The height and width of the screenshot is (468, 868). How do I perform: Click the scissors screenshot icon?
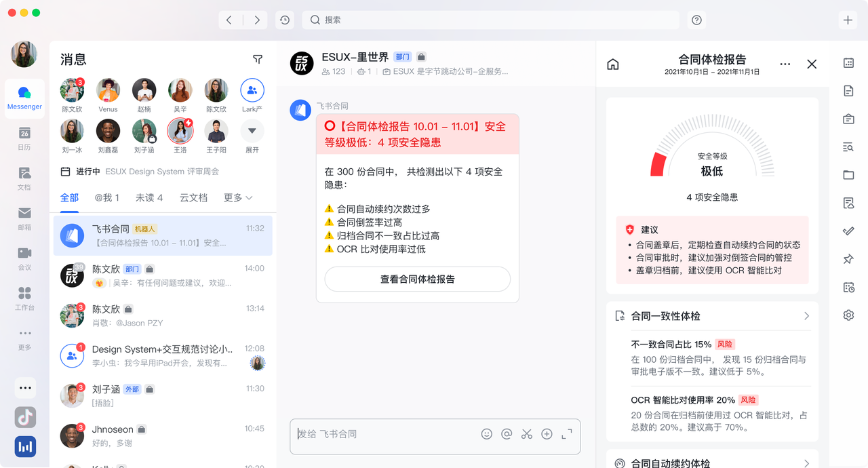coord(527,434)
